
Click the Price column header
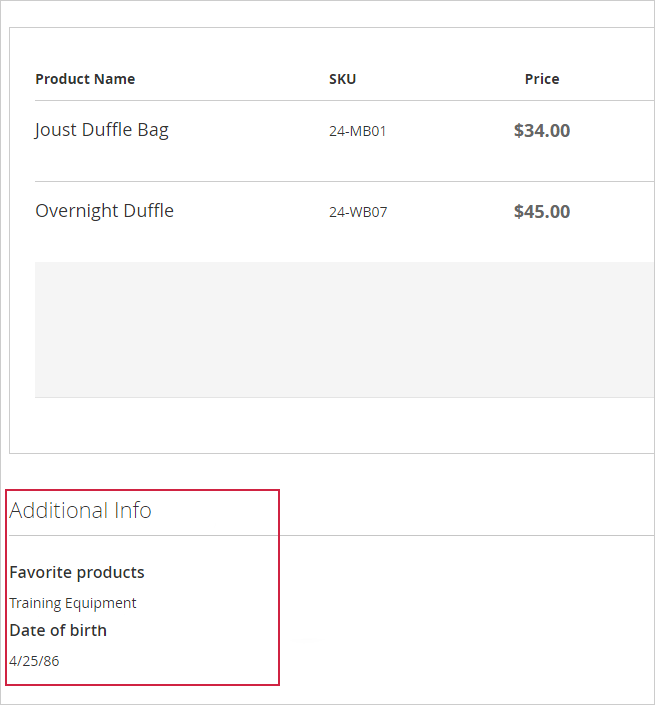click(x=541, y=79)
